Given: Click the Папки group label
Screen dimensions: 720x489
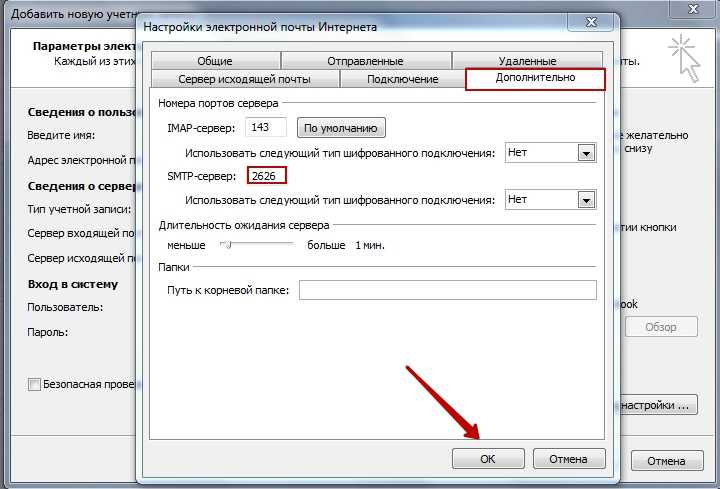Looking at the screenshot, I should click(174, 267).
